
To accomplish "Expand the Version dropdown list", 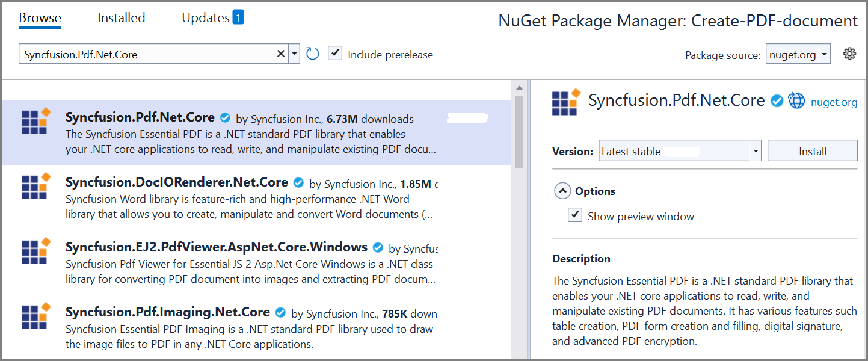I will click(756, 152).
